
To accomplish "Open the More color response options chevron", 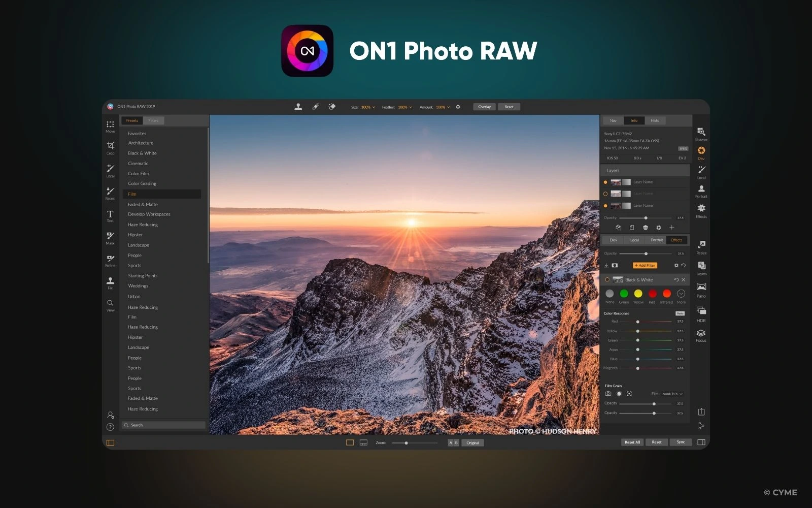I will 681,294.
